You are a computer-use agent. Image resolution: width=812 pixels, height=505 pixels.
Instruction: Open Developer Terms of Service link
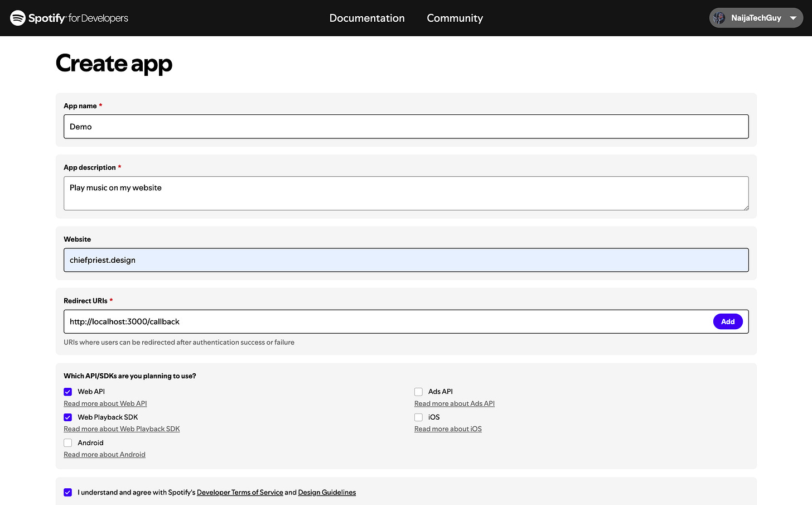240,492
